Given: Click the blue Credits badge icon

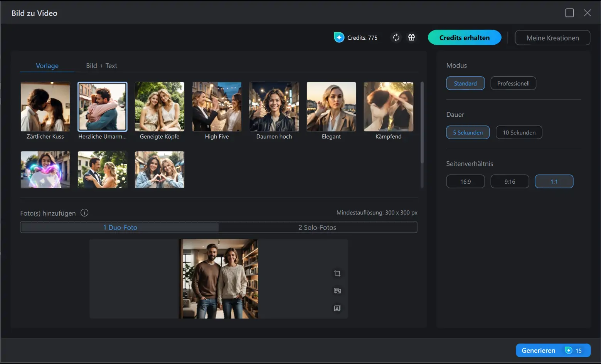Looking at the screenshot, I should tap(339, 37).
